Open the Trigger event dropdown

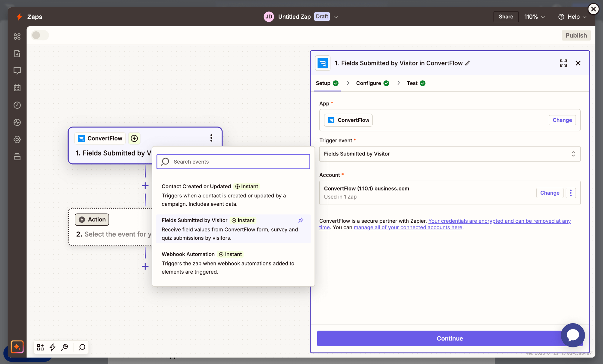pos(450,154)
